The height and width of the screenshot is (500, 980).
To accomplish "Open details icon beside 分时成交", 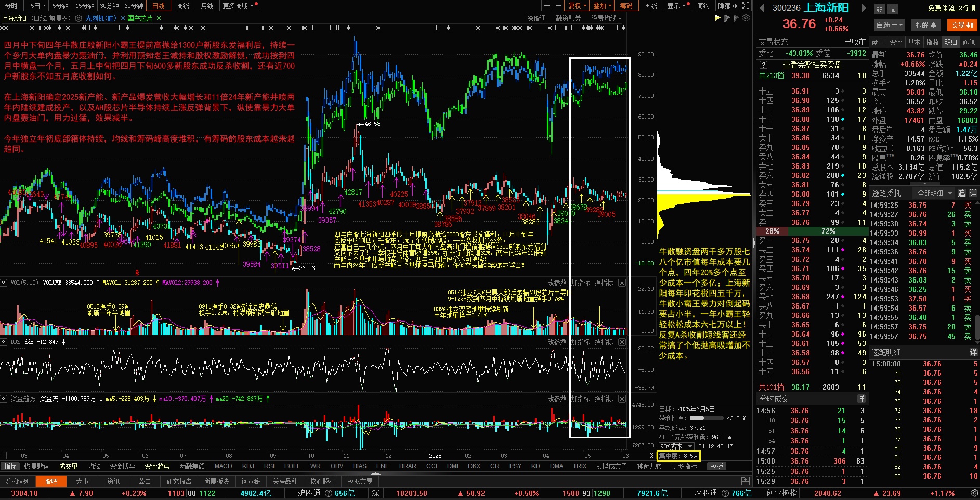I will click(x=861, y=399).
